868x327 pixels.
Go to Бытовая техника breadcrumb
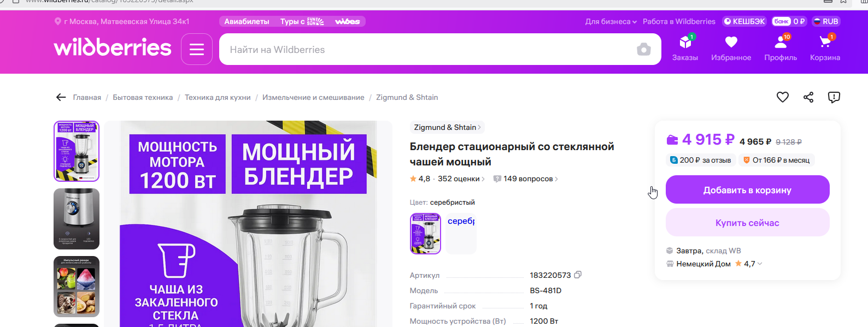143,97
